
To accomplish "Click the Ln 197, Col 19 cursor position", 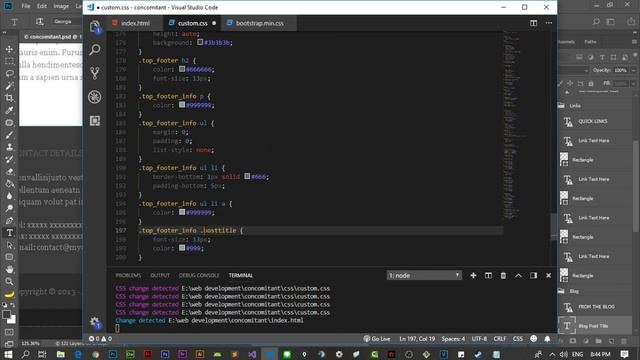I will 417,339.
